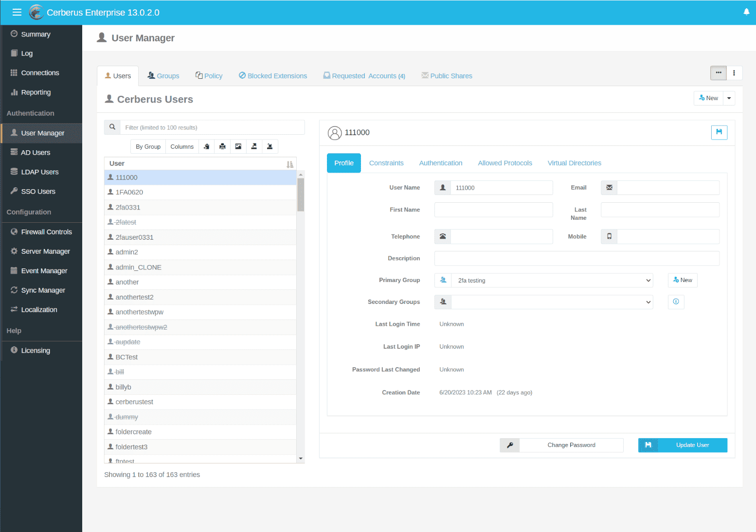Select user billyb in list
The height and width of the screenshot is (532, 756).
[x=200, y=387]
